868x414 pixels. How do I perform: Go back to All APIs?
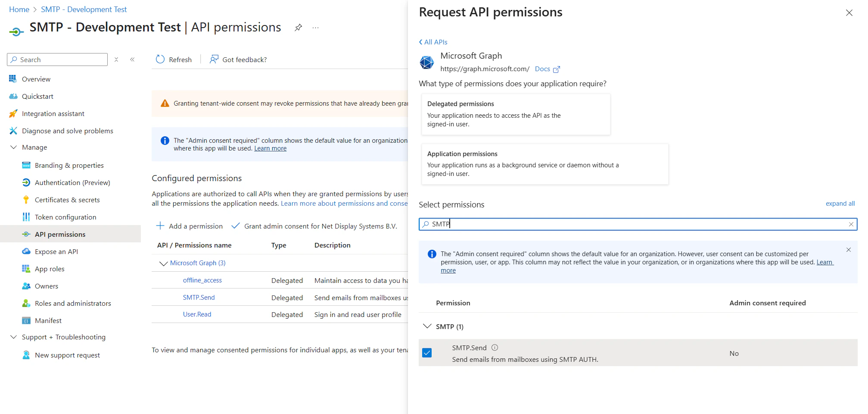click(x=433, y=42)
